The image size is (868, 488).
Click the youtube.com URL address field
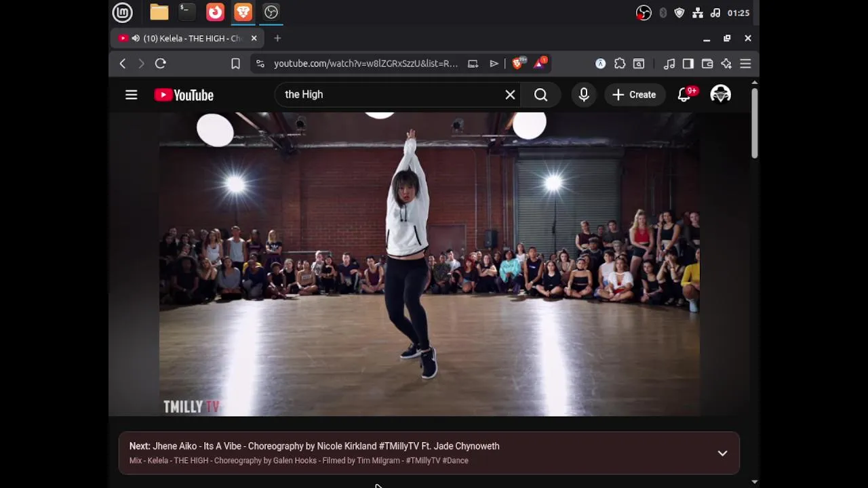click(x=366, y=64)
